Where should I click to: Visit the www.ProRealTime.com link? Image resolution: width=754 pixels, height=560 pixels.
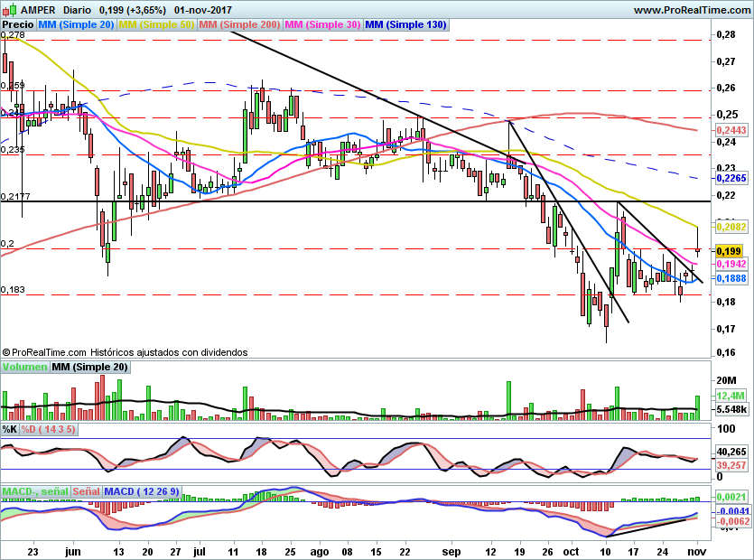coord(692,10)
